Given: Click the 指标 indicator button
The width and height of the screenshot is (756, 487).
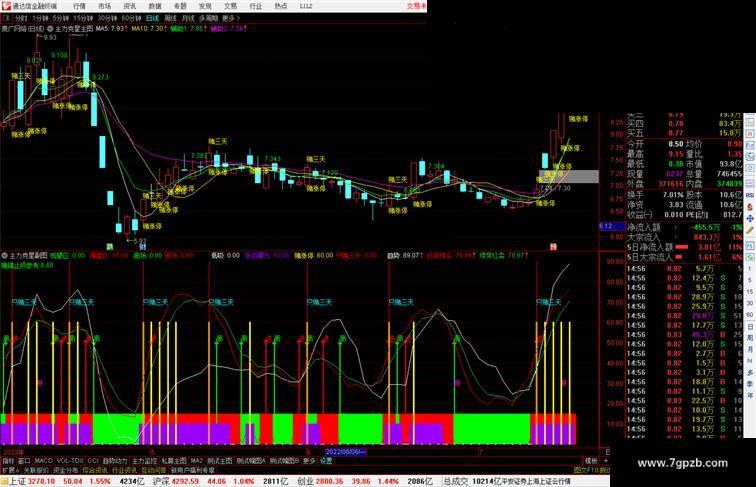Looking at the screenshot, I should pos(9,461).
